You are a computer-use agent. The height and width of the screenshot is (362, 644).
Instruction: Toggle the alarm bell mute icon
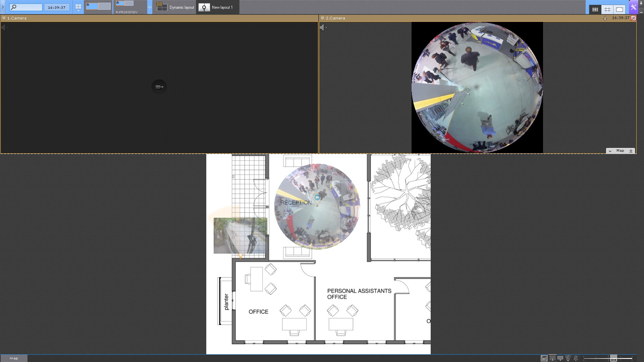click(x=576, y=358)
